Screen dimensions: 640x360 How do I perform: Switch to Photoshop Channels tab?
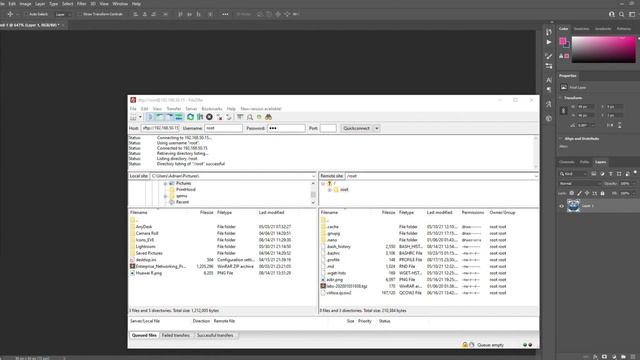click(567, 162)
